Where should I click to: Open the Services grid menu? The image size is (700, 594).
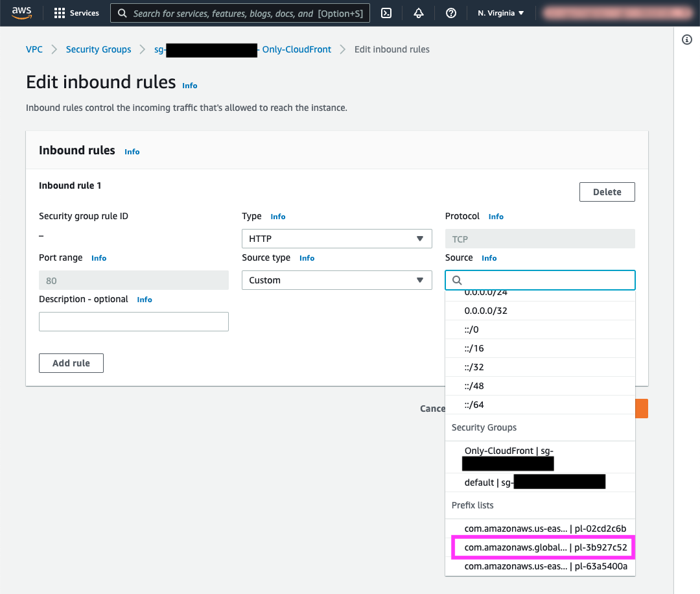pos(60,13)
